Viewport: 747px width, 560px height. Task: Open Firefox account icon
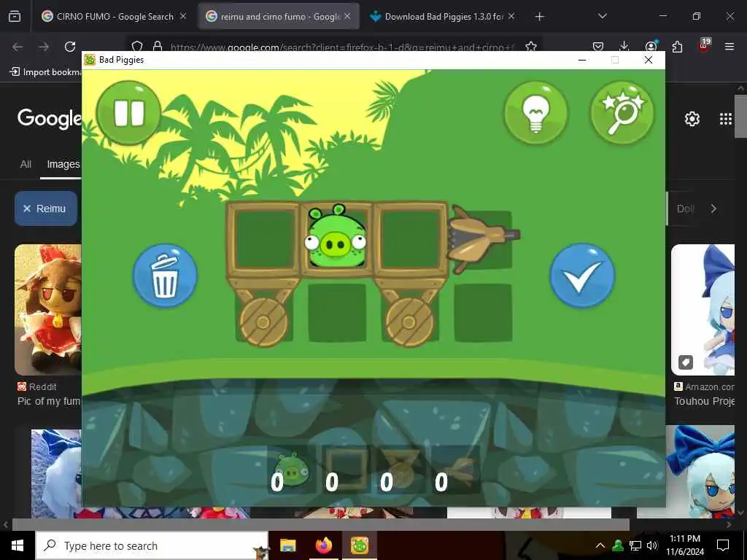[x=651, y=46]
